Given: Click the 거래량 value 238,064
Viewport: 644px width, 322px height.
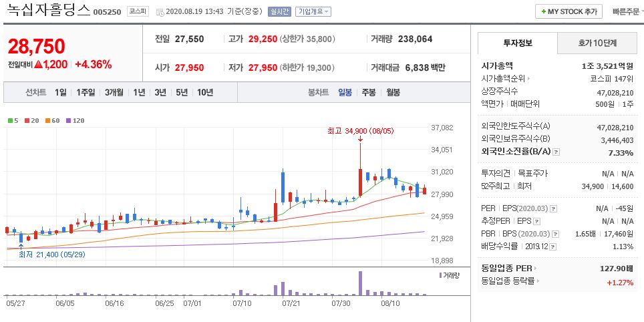Looking at the screenshot, I should (416, 39).
